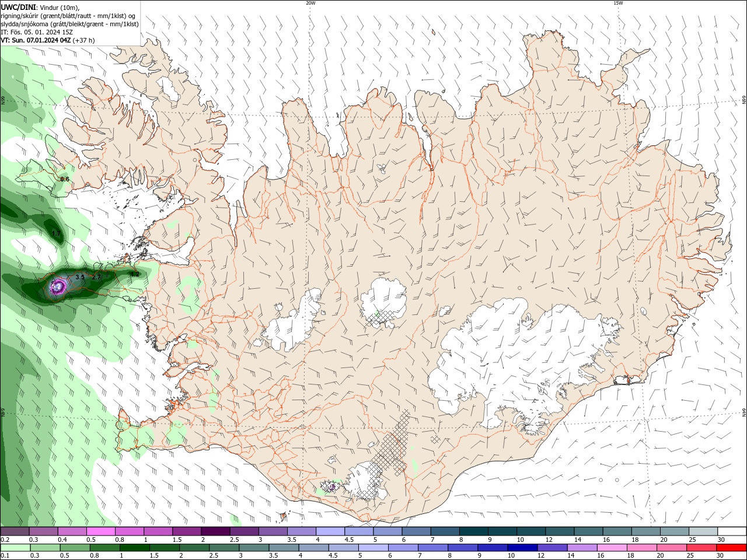Click the bright red 30 swatch, lower legend row

[731, 548]
